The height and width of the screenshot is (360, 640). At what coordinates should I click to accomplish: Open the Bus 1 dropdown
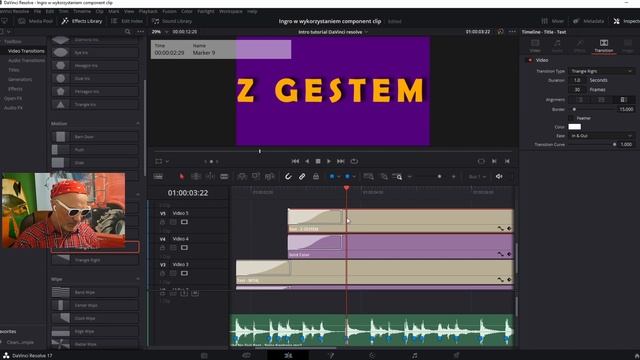[x=478, y=177]
